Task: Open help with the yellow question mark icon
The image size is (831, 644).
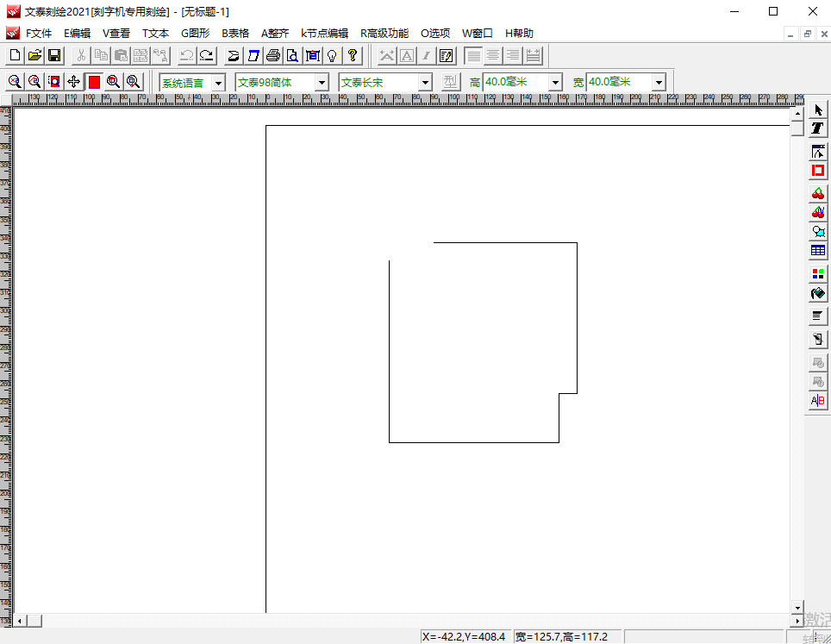Action: tap(353, 55)
